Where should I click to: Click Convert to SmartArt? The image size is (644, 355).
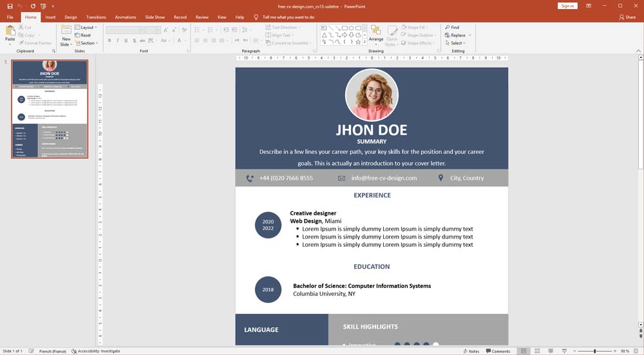point(289,43)
